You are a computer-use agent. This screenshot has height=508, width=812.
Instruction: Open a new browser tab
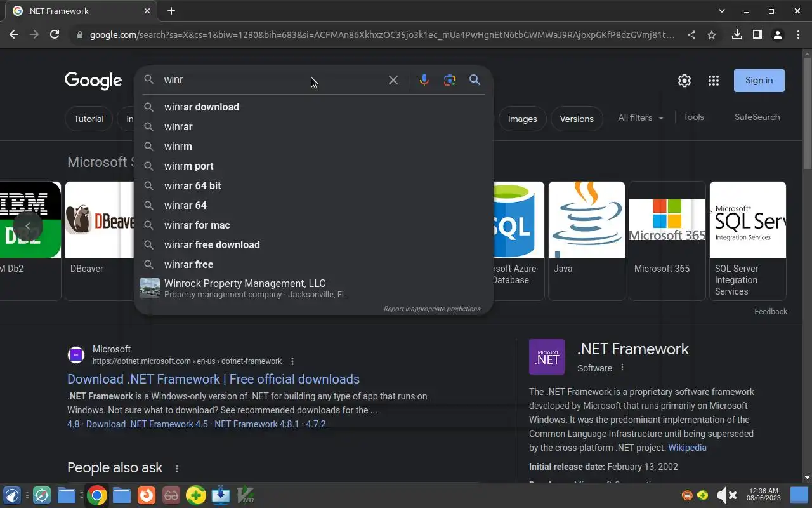[171, 11]
